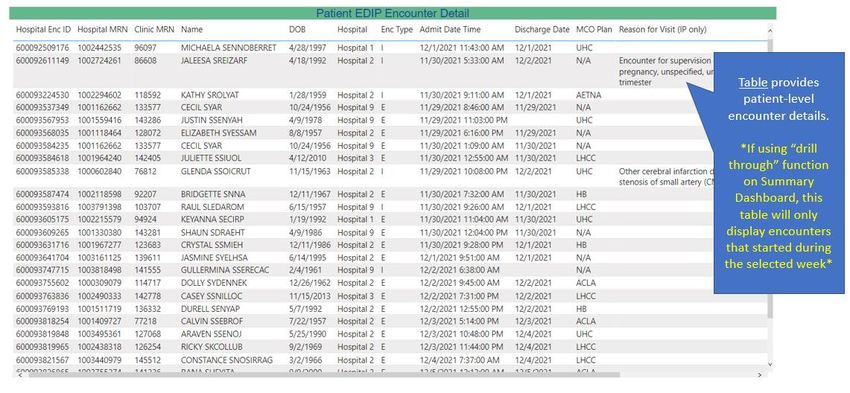Click the horizontal scrollbar thumb
The height and width of the screenshot is (393, 850).
pos(324,375)
